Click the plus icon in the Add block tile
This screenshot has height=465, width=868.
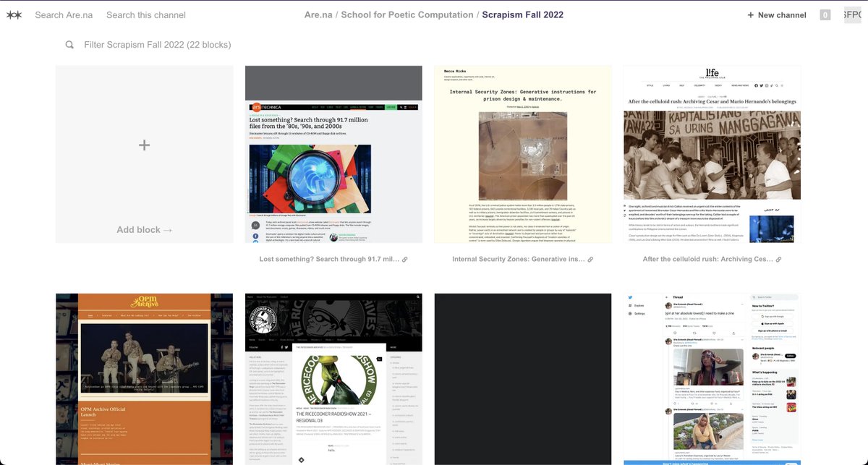(x=144, y=145)
